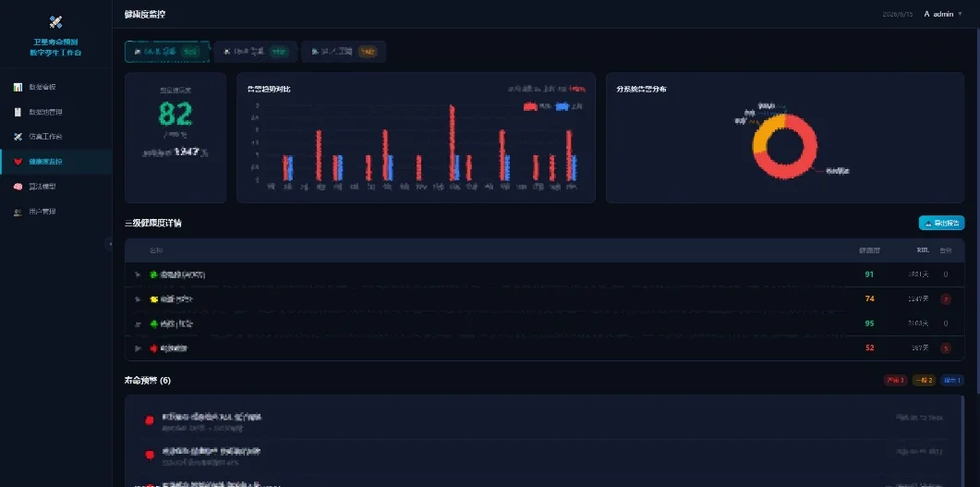980x487 pixels.
Task: Open 用户管理 from the sidebar
Action: pyautogui.click(x=56, y=212)
